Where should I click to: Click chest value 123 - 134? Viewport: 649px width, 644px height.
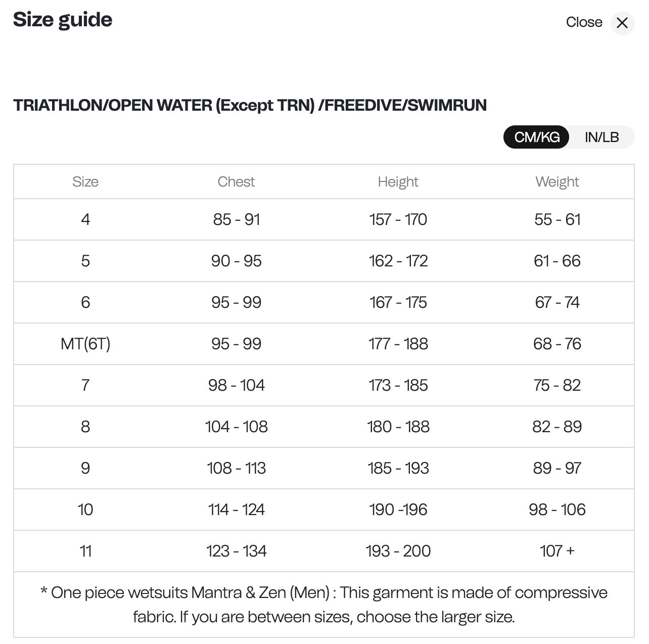click(236, 551)
